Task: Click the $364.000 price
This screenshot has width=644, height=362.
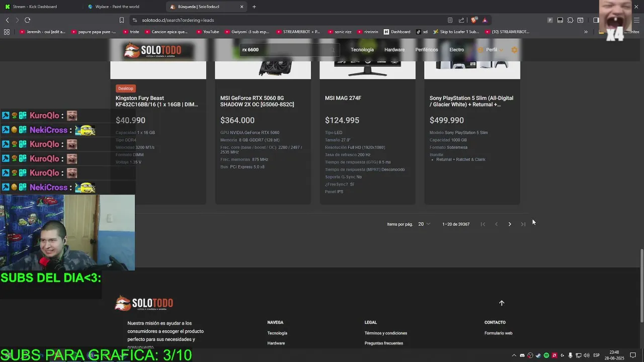Action: (x=237, y=120)
